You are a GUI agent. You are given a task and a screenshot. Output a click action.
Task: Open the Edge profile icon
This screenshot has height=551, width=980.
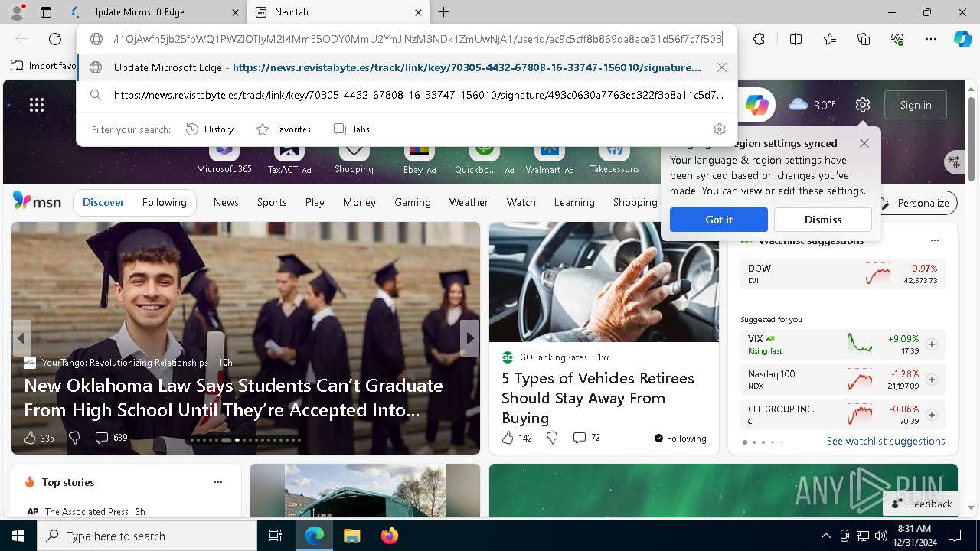[17, 12]
